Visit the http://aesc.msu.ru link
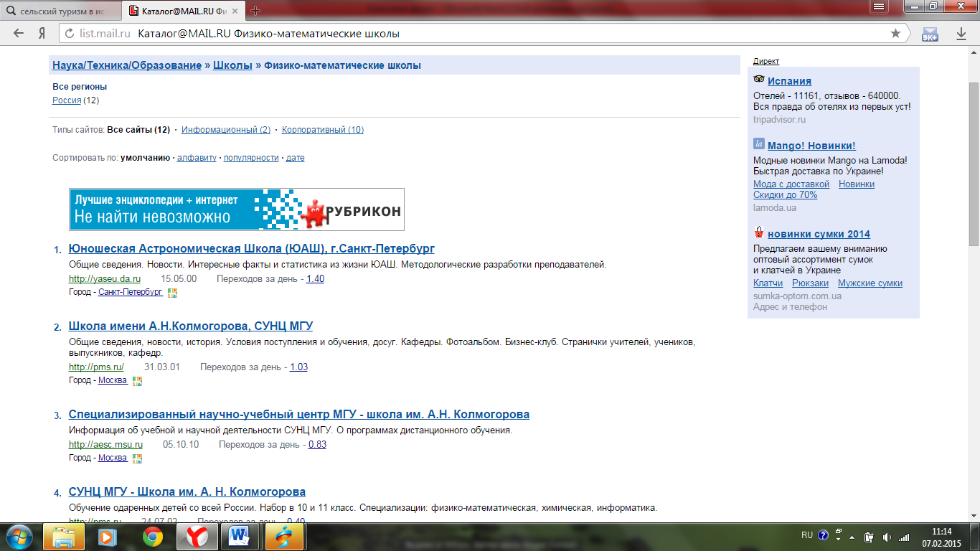 [x=105, y=445]
